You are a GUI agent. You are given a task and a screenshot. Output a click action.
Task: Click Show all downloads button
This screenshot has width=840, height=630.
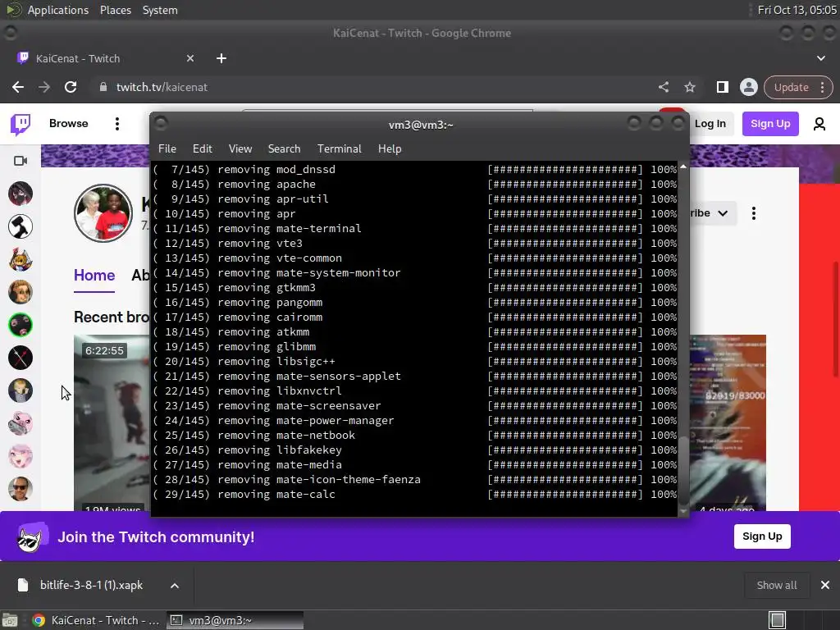pyautogui.click(x=776, y=585)
